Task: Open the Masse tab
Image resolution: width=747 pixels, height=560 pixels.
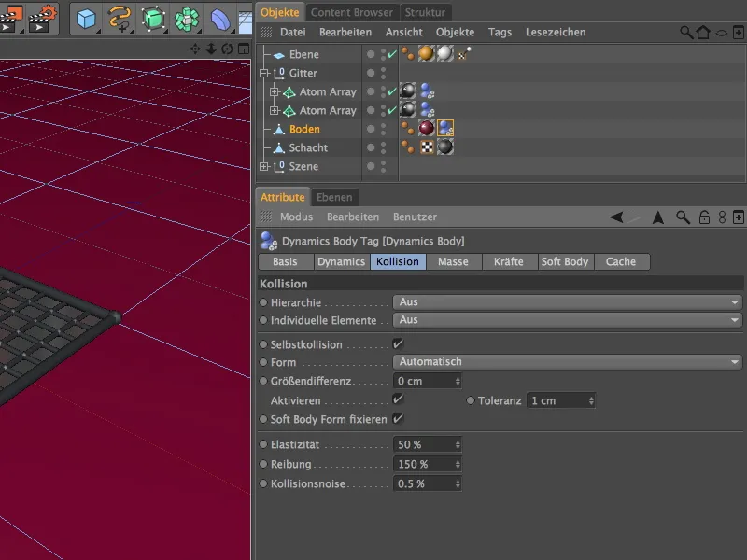Action: [x=453, y=261]
